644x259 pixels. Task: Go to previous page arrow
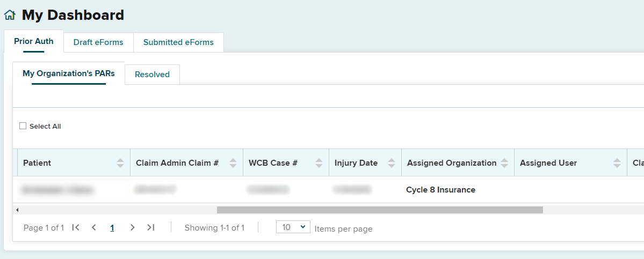[x=94, y=227]
